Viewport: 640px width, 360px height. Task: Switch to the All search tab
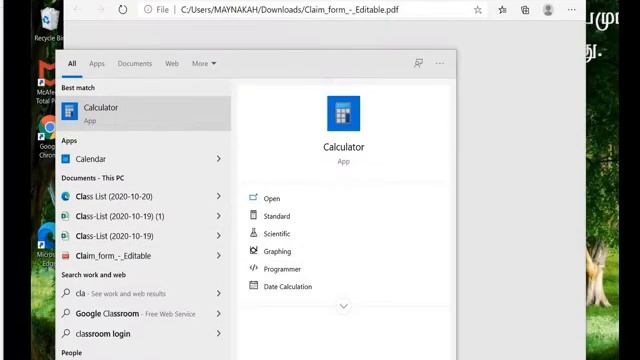72,63
